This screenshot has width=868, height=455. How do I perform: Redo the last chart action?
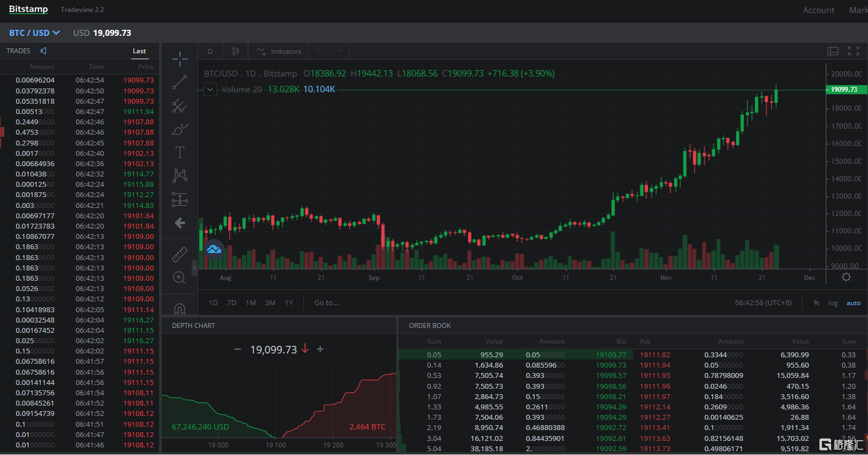tap(338, 52)
